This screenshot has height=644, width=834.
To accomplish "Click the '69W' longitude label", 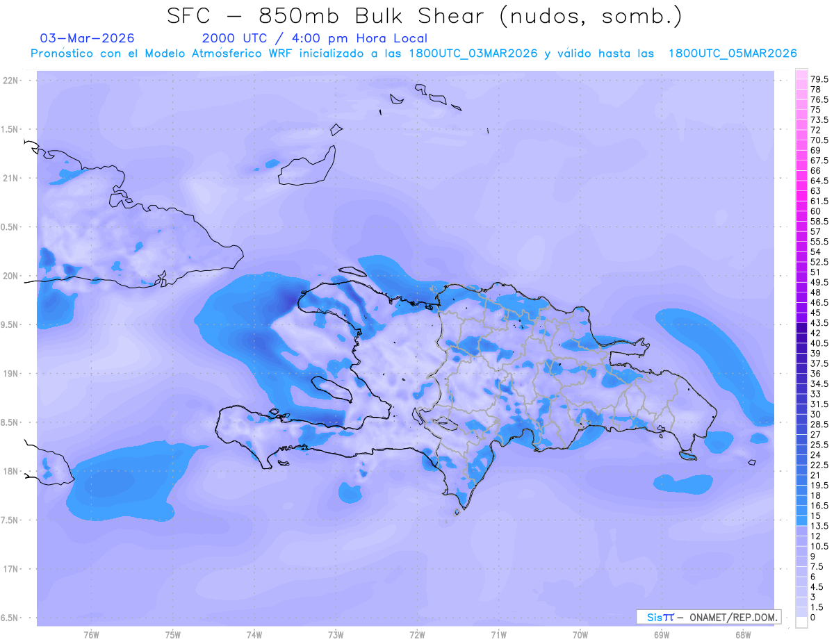I will tap(662, 634).
